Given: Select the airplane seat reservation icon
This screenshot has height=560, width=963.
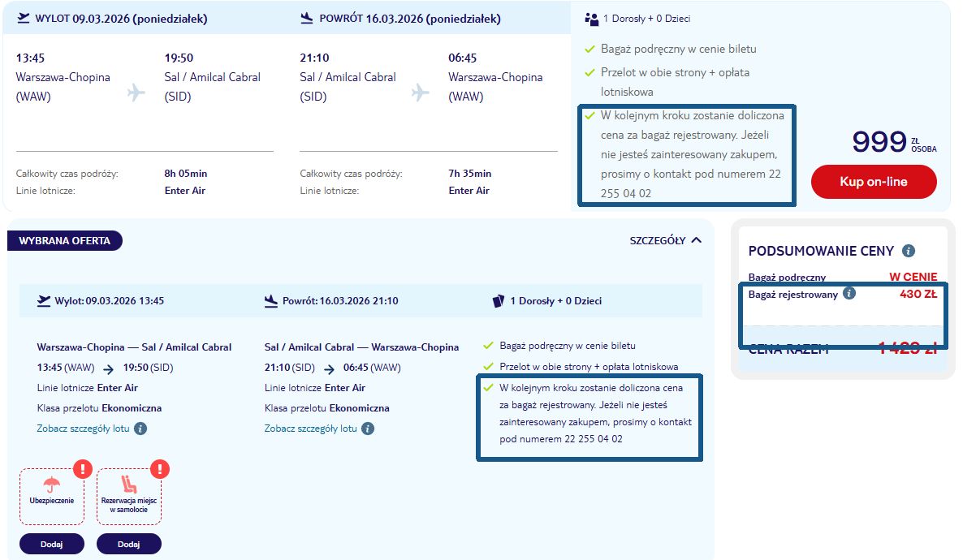Looking at the screenshot, I should (128, 485).
